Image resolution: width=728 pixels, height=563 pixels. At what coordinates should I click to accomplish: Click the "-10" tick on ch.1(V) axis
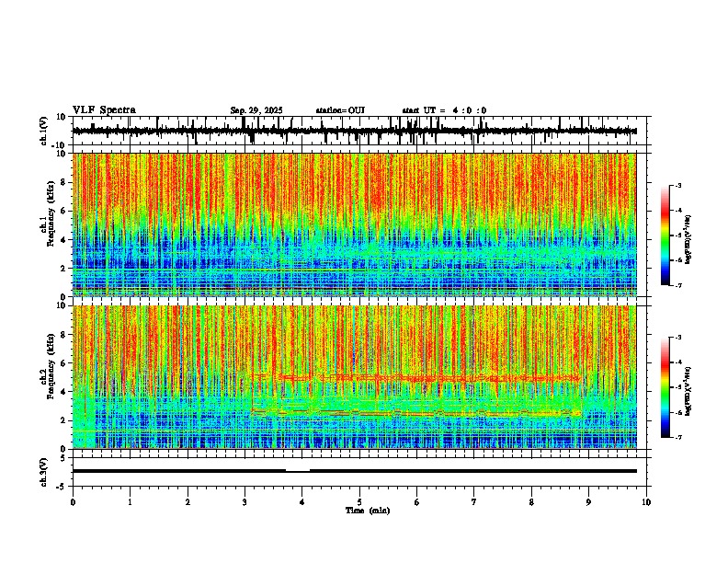pyautogui.click(x=60, y=145)
